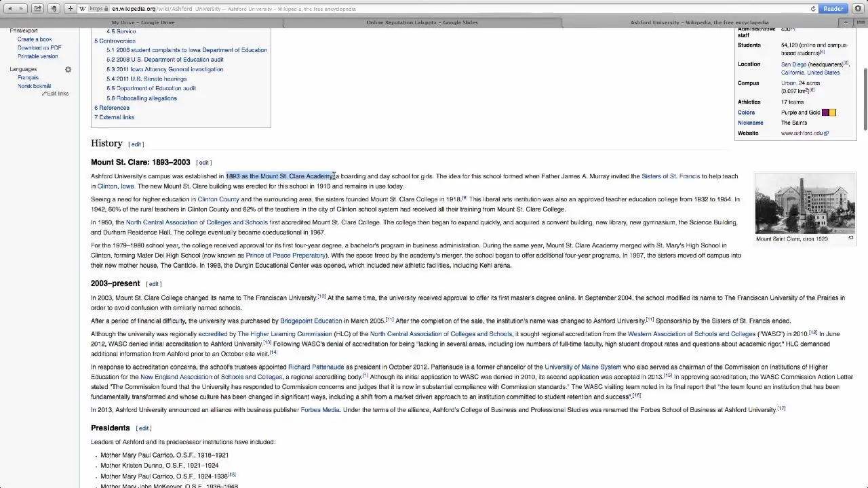Click the https lock indicator
Image resolution: width=868 pixels, height=488 pixels.
pos(99,9)
